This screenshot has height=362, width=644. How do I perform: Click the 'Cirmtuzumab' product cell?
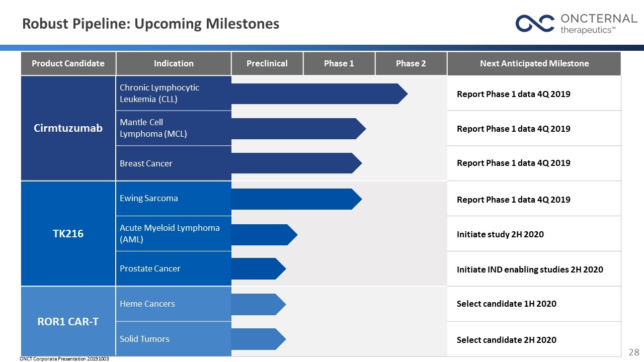coord(68,128)
